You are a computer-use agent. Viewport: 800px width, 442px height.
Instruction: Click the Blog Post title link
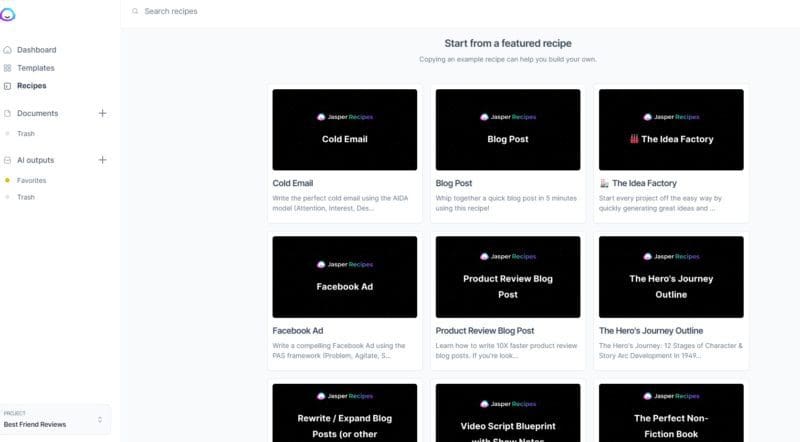454,183
